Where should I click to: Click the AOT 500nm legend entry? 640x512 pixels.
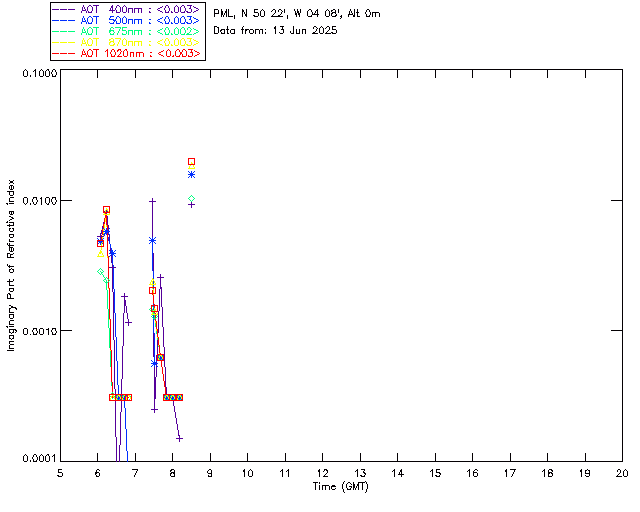tap(126, 20)
